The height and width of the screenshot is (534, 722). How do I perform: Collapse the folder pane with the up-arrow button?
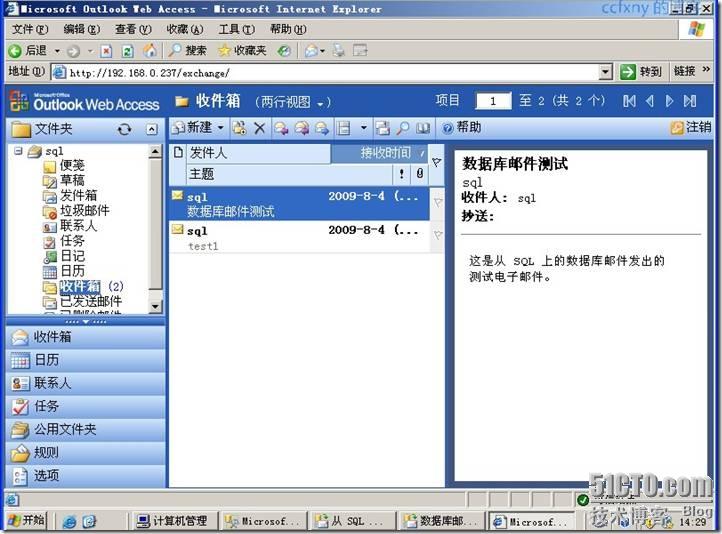pos(152,129)
